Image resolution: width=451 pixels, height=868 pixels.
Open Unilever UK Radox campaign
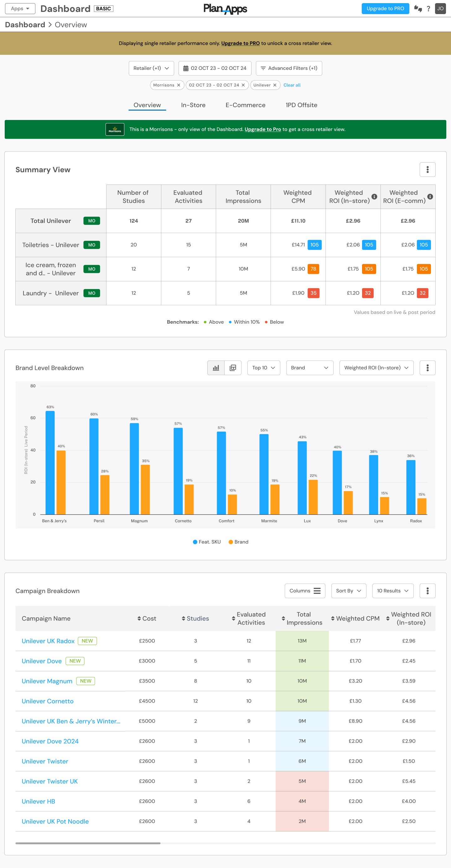[48, 641]
